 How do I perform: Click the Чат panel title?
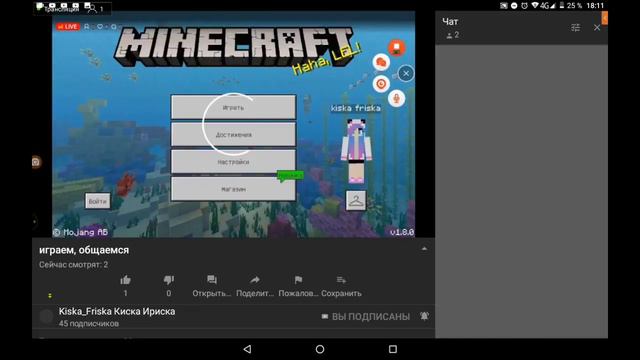(x=450, y=22)
